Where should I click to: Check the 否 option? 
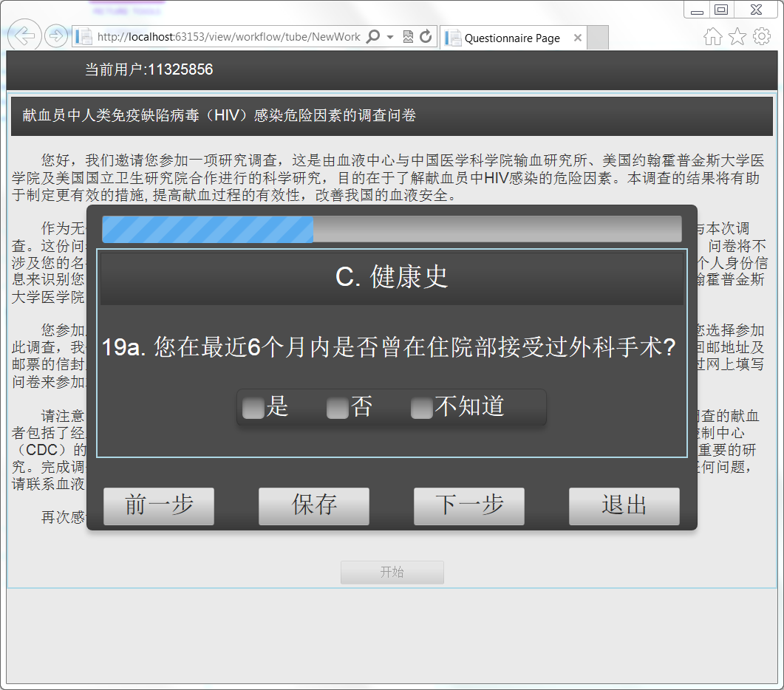tap(338, 408)
